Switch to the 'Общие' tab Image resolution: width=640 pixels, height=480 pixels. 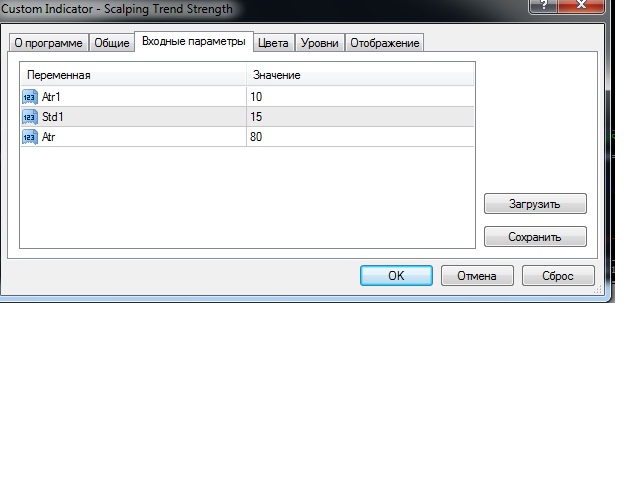(112, 43)
